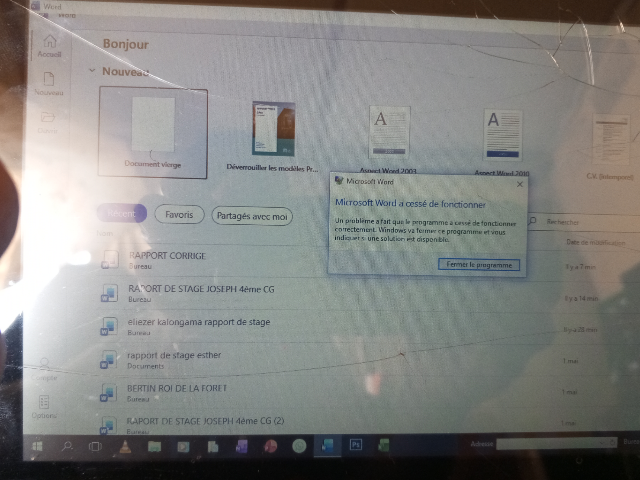Select the Document vierge template

pyautogui.click(x=153, y=132)
